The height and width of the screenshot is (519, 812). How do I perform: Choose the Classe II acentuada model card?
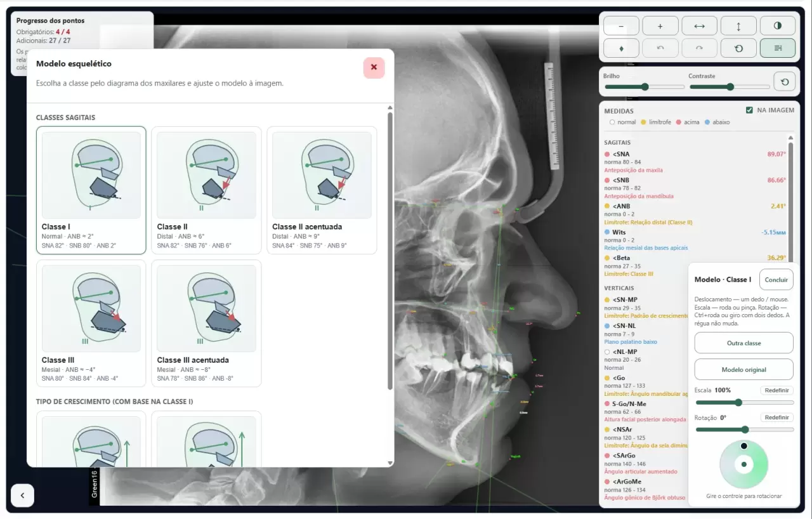click(322, 190)
